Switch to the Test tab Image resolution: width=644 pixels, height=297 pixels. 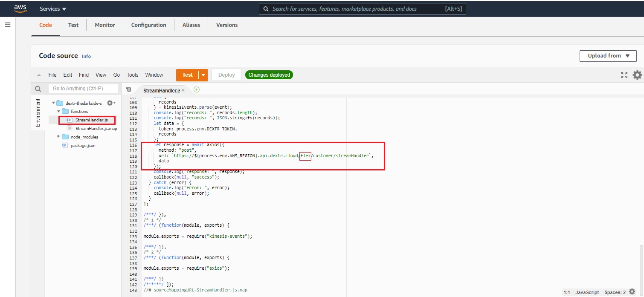coord(73,25)
